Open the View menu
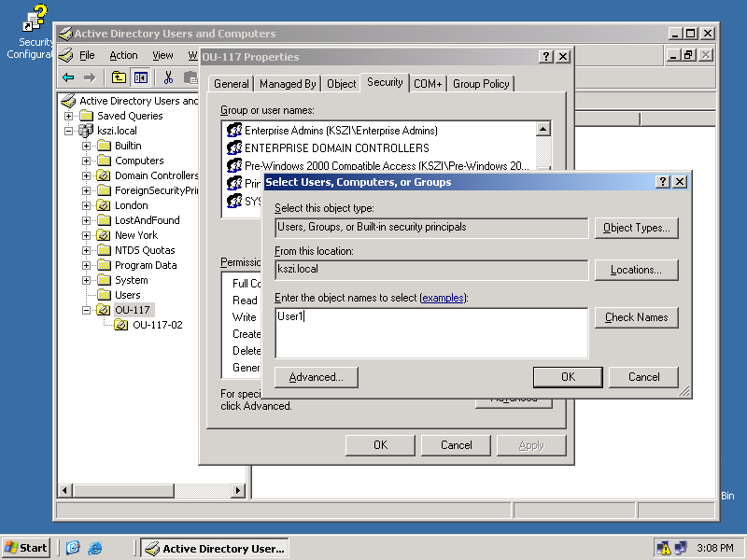Viewport: 747px width, 560px height. [x=162, y=55]
